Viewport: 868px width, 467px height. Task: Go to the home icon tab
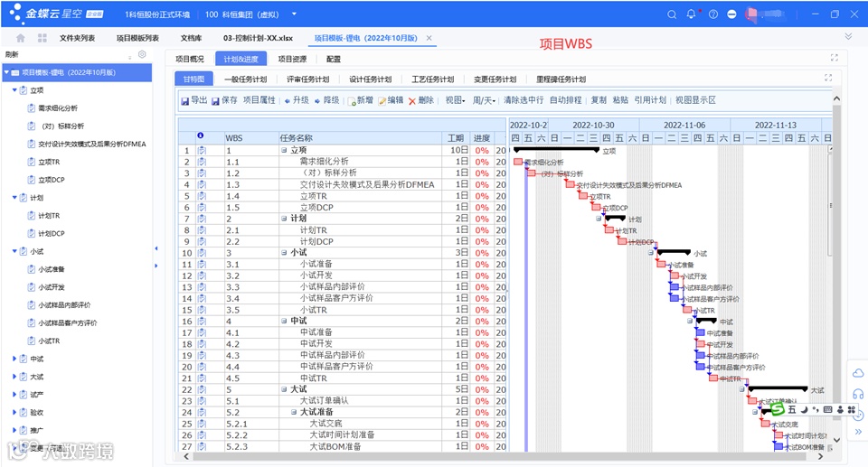(x=21, y=38)
